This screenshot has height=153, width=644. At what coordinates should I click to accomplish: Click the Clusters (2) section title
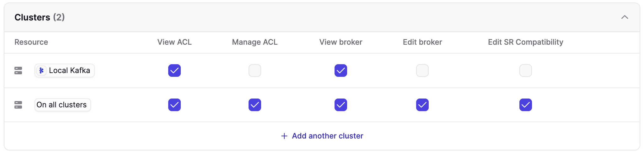point(40,17)
